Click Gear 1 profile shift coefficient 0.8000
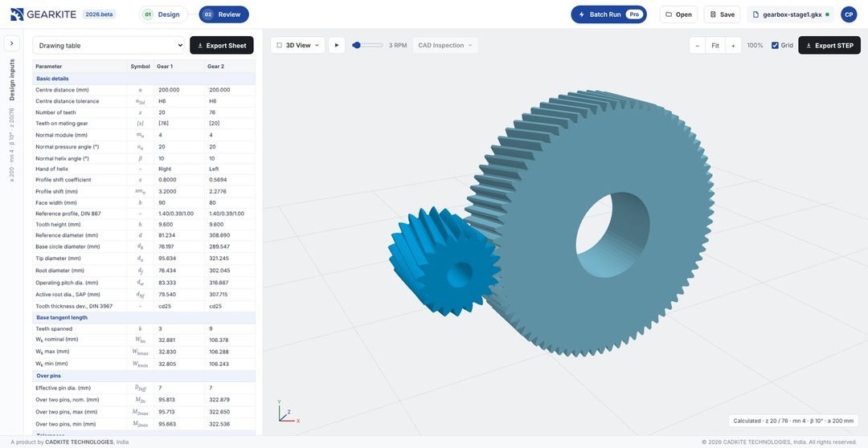Image resolution: width=868 pixels, height=448 pixels. (x=167, y=180)
